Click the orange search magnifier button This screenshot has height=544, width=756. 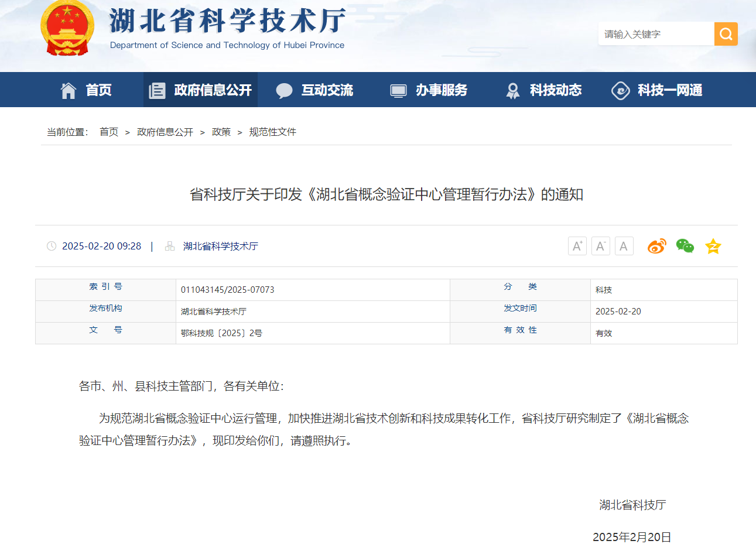click(726, 34)
